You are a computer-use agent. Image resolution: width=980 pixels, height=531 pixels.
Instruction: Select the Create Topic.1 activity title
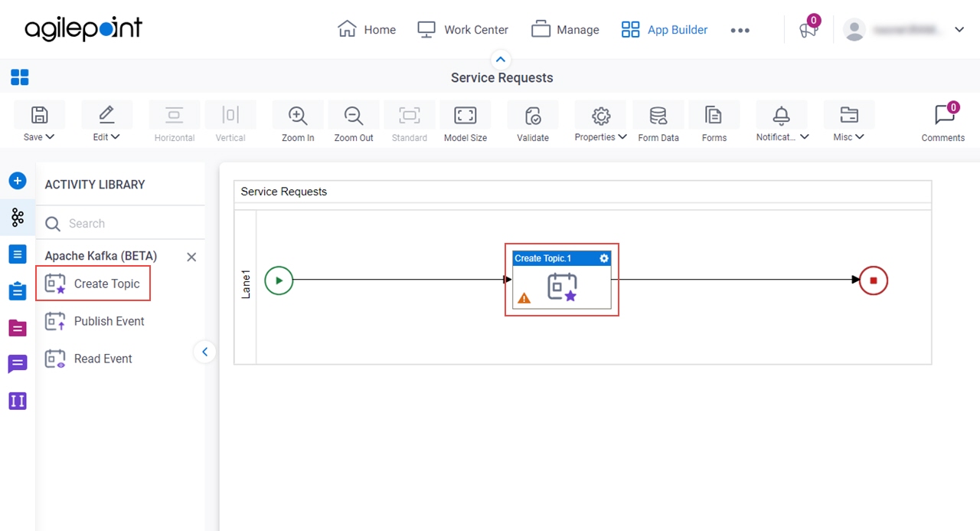pos(543,258)
